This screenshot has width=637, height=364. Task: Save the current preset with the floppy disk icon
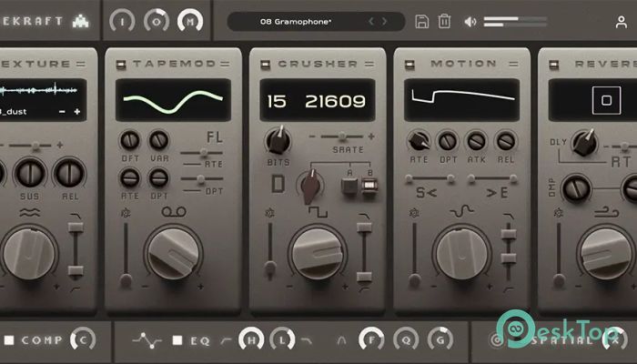tap(421, 21)
